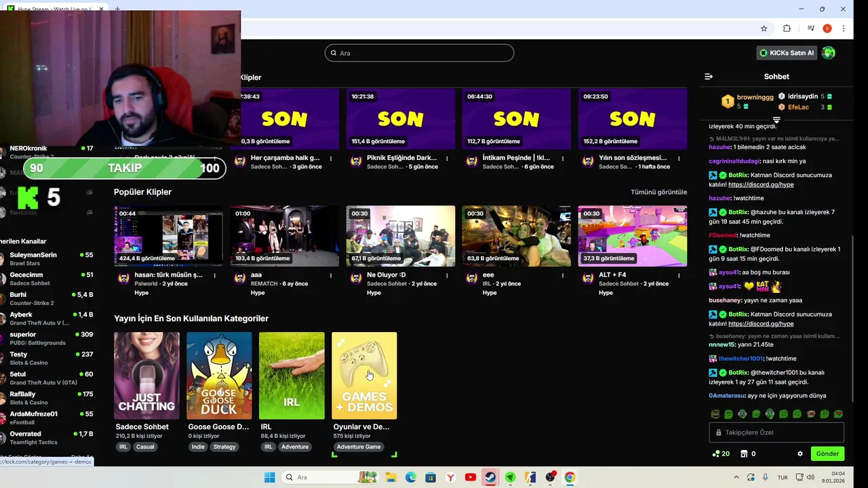
Task: Open YouTube from the taskbar
Action: tap(470, 477)
